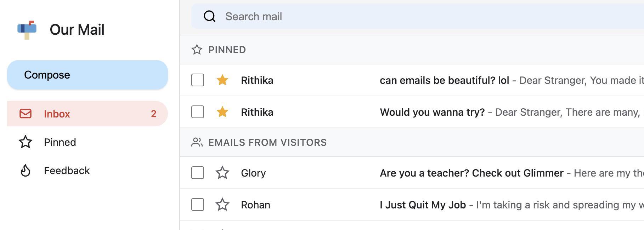Unstar Rithika's 'Would you wanna try?' email
The image size is (644, 230).
(x=223, y=112)
